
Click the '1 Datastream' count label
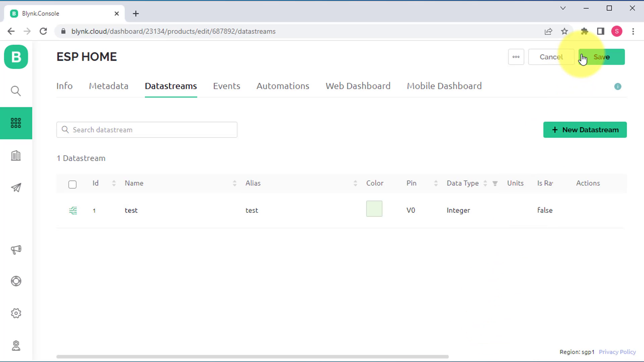coord(81,158)
